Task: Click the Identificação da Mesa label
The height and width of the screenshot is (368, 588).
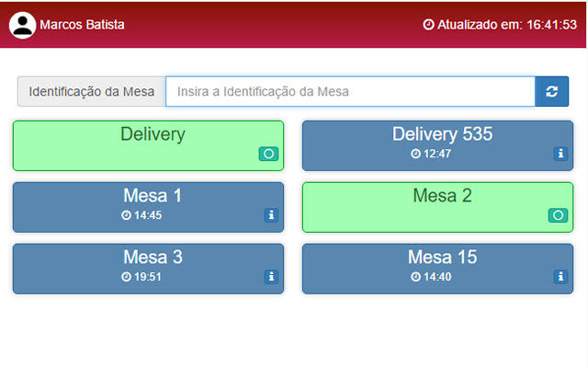Action: click(x=92, y=92)
